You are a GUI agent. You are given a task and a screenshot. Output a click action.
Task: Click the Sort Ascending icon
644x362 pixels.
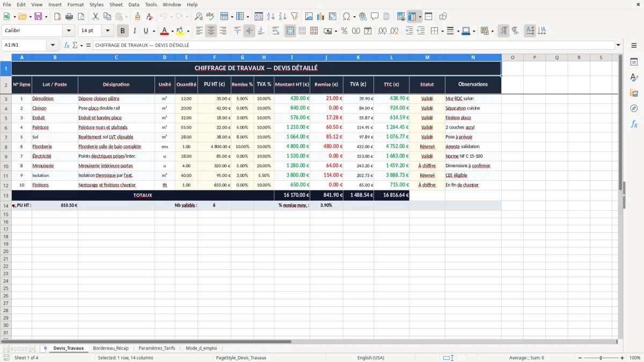(271, 17)
